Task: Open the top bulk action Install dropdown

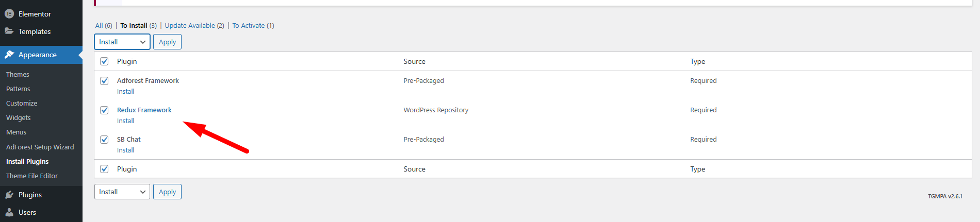Action: coord(122,42)
